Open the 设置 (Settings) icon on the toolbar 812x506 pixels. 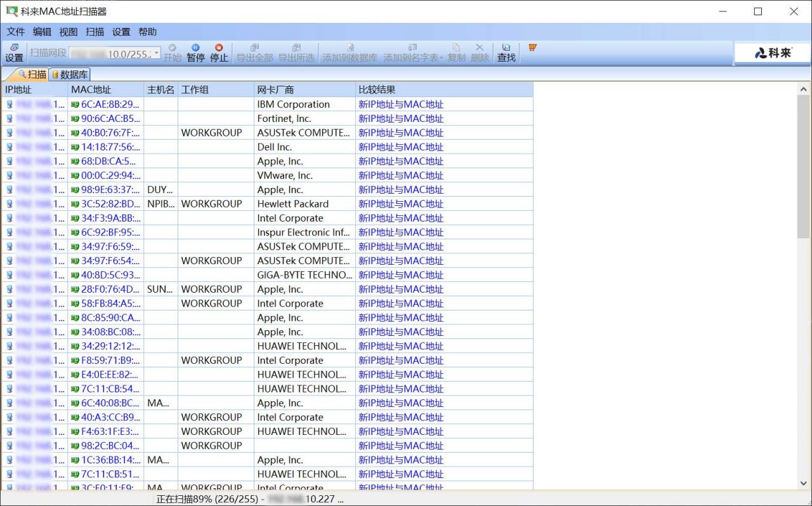click(14, 51)
